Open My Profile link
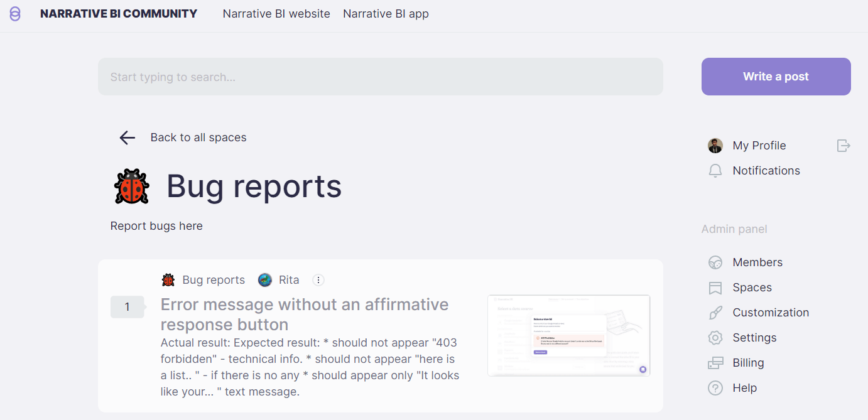The image size is (868, 420). (759, 146)
